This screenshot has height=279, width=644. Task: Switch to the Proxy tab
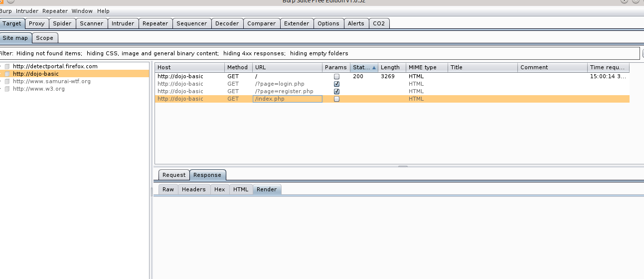pyautogui.click(x=36, y=23)
